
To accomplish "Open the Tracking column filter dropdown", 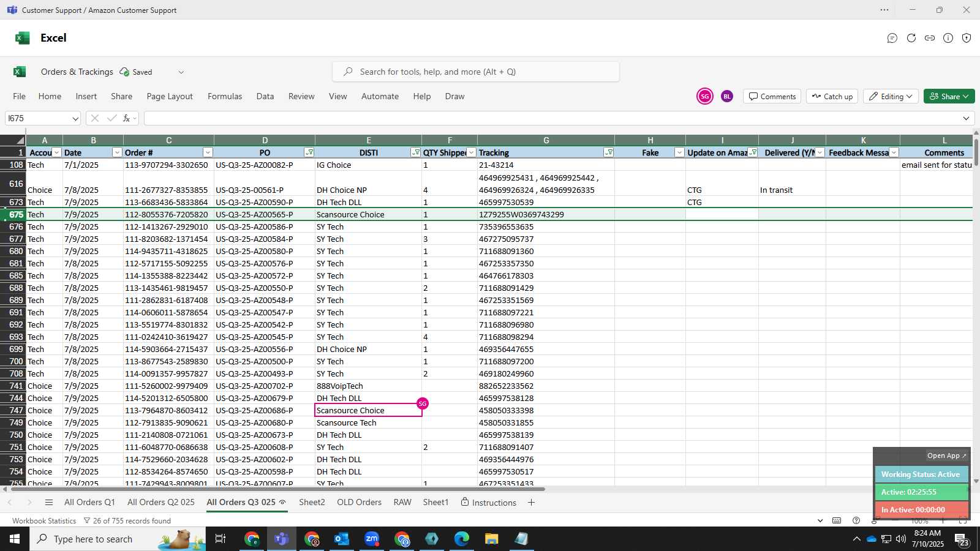I will point(608,152).
